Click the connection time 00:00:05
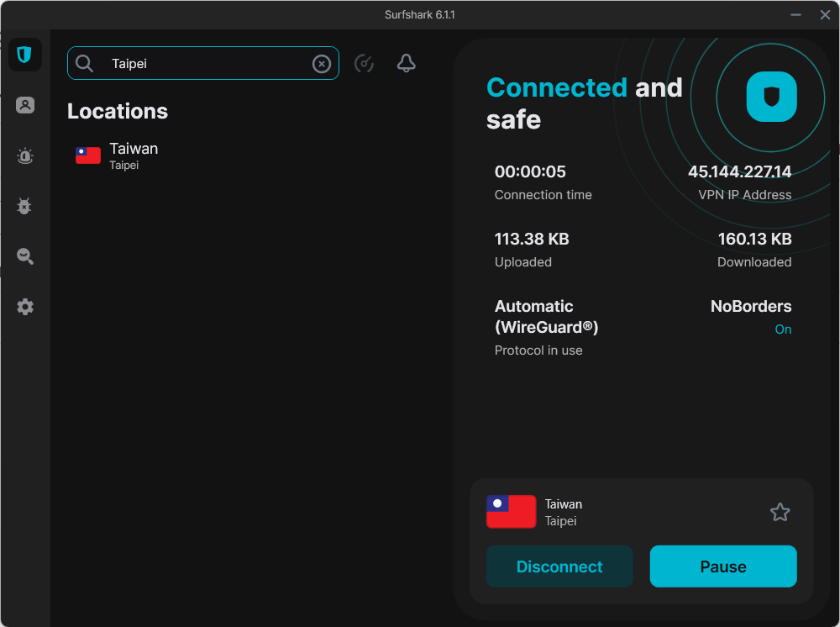 pos(530,171)
